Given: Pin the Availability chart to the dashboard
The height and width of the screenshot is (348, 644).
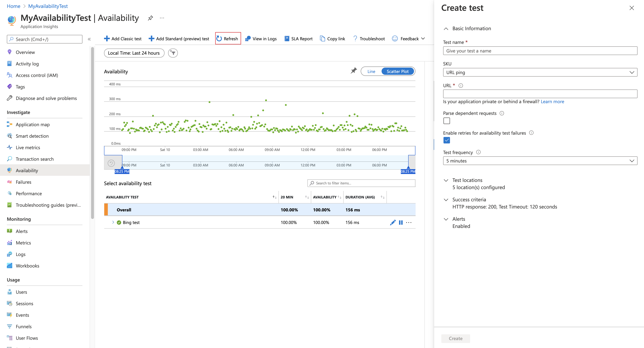Looking at the screenshot, I should click(353, 71).
